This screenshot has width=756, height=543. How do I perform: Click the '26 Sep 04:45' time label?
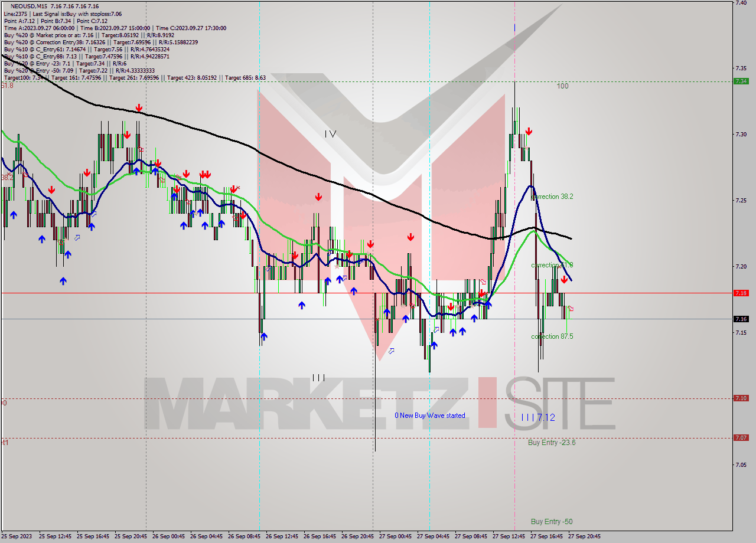pos(207,537)
